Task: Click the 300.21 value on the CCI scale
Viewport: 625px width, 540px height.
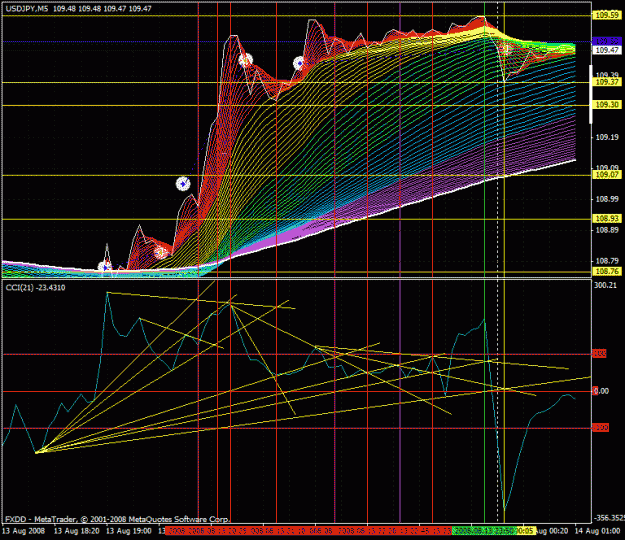Action: point(605,285)
